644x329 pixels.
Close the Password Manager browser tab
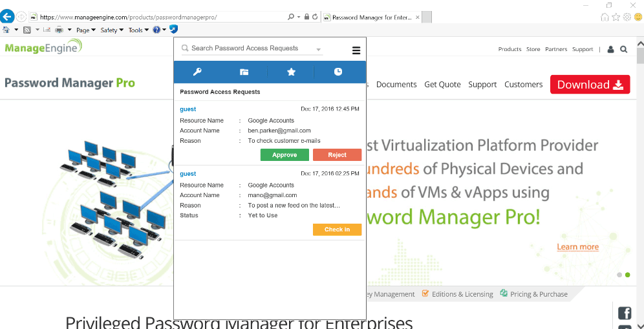coord(418,17)
